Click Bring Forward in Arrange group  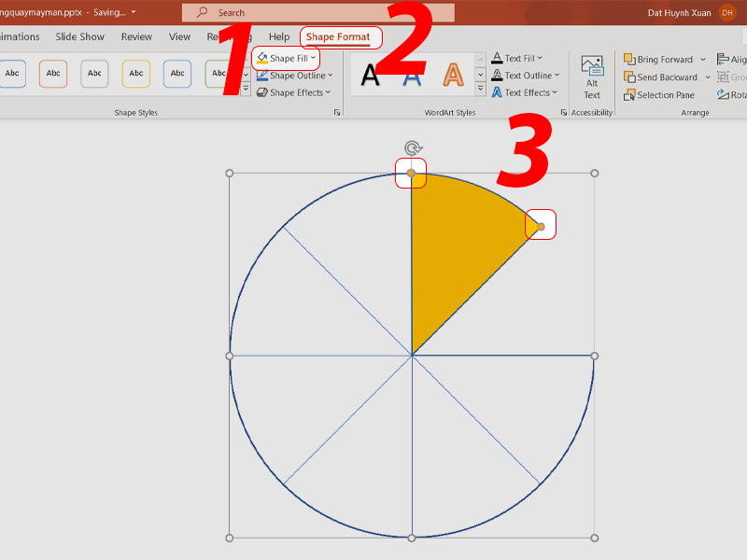(664, 60)
